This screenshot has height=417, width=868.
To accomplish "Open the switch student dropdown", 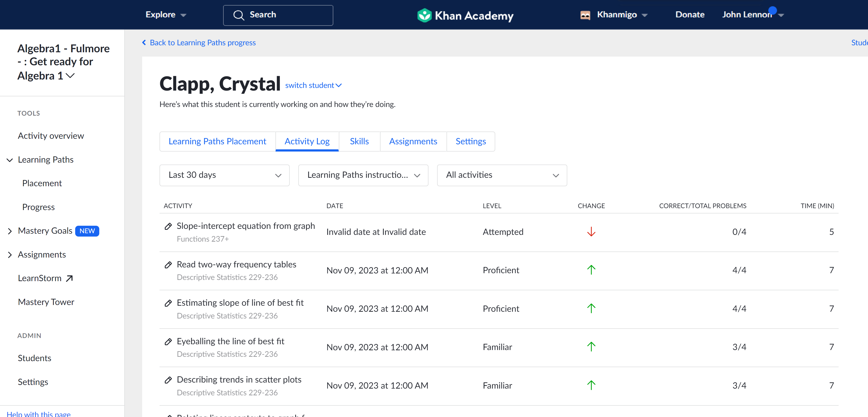I will click(313, 85).
